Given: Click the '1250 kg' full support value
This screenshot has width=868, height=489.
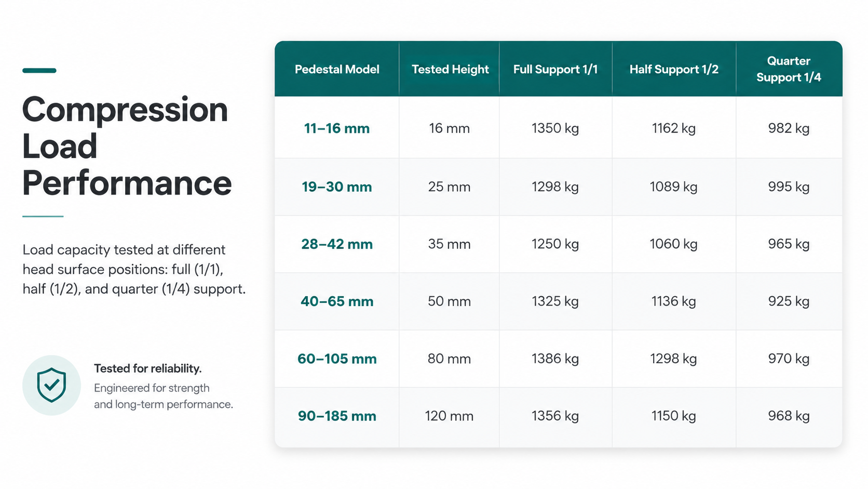Looking at the screenshot, I should click(x=555, y=244).
